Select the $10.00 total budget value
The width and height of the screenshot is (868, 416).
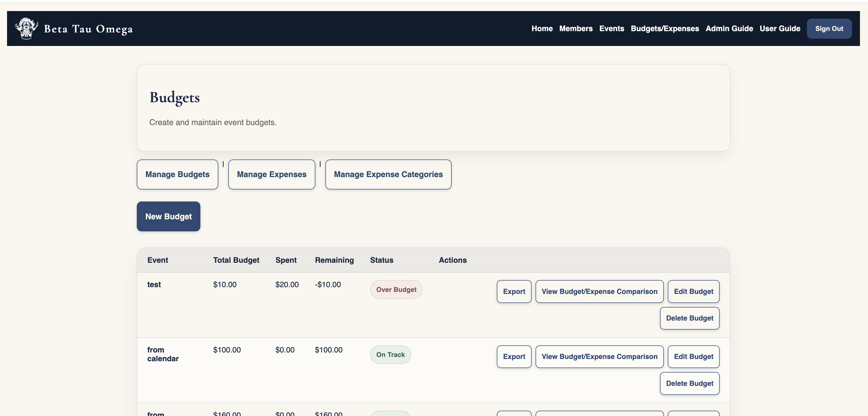coord(225,285)
